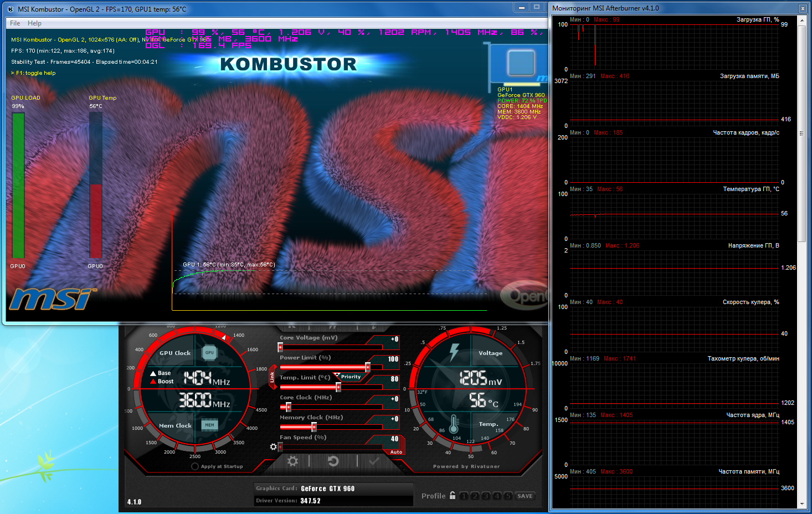
Task: Click the "Скорость кулера, %" graph label
Action: coord(751,302)
